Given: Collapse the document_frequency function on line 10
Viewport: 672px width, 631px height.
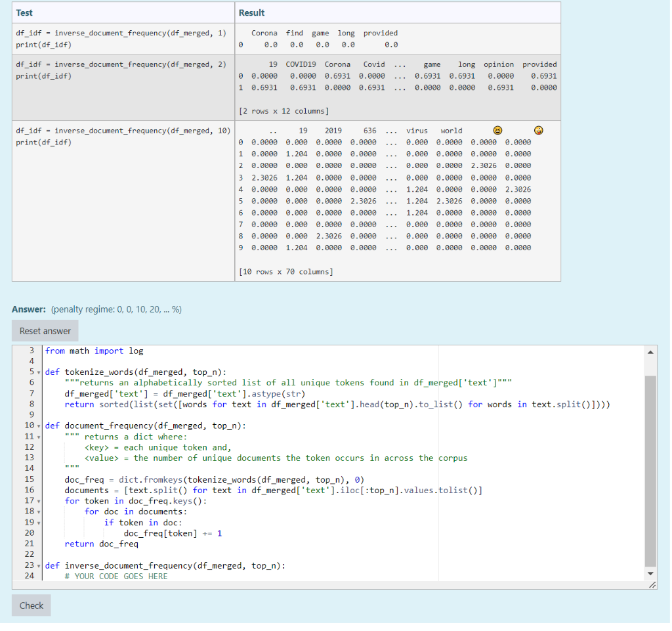Looking at the screenshot, I should [40, 425].
